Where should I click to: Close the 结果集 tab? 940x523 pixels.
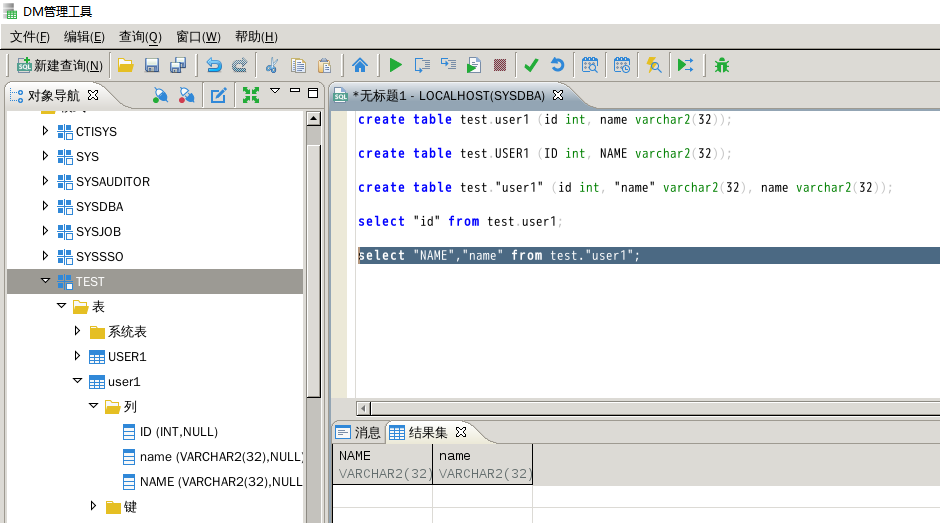460,432
